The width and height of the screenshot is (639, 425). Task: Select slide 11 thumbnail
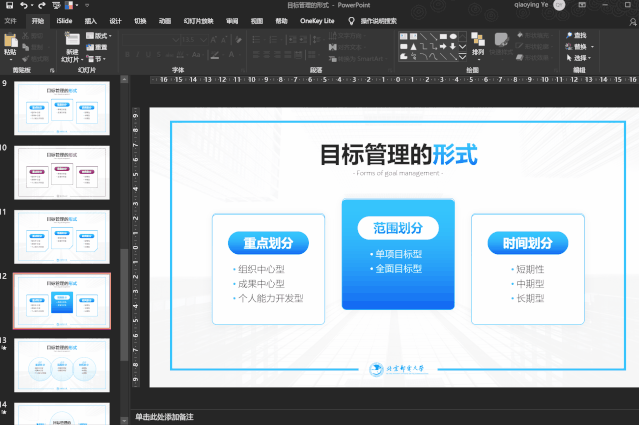click(x=62, y=237)
